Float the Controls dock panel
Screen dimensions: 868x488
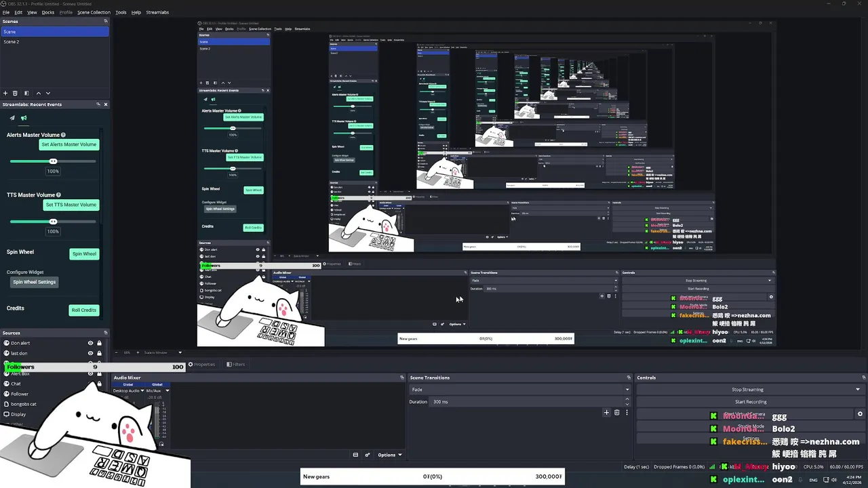coord(864,378)
